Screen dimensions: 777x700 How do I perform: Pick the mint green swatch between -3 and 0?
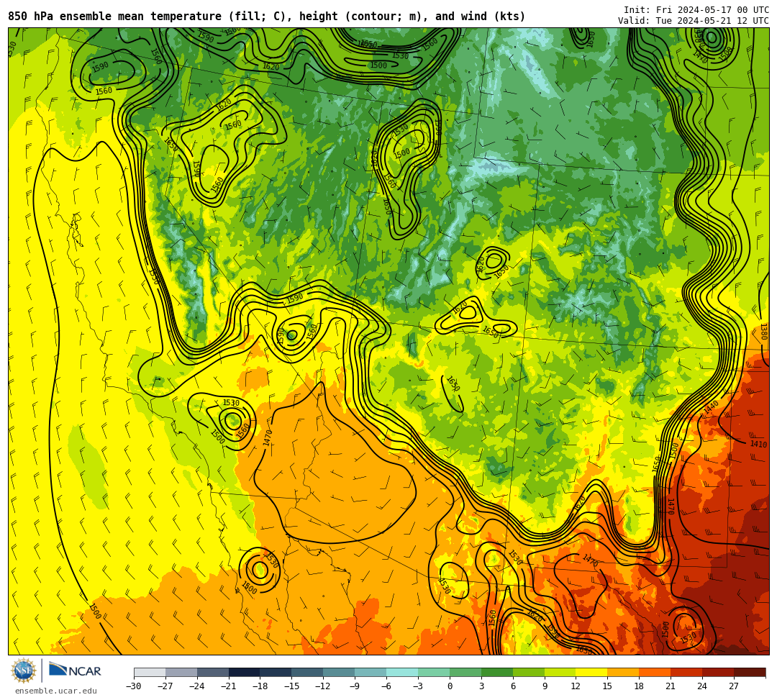click(434, 672)
